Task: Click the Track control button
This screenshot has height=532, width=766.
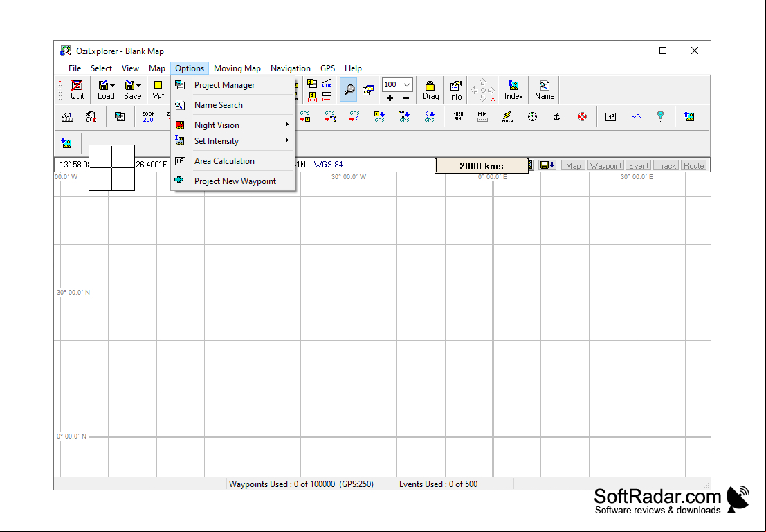Action: [666, 165]
